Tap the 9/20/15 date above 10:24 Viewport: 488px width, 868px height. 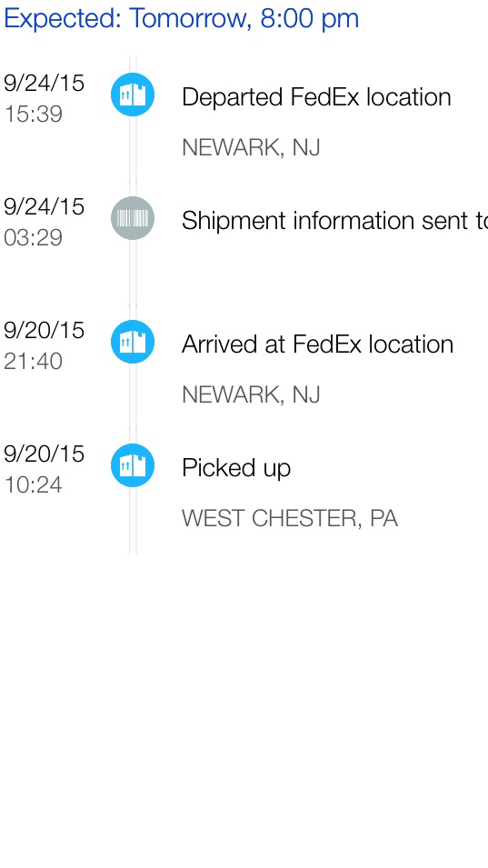tap(44, 454)
